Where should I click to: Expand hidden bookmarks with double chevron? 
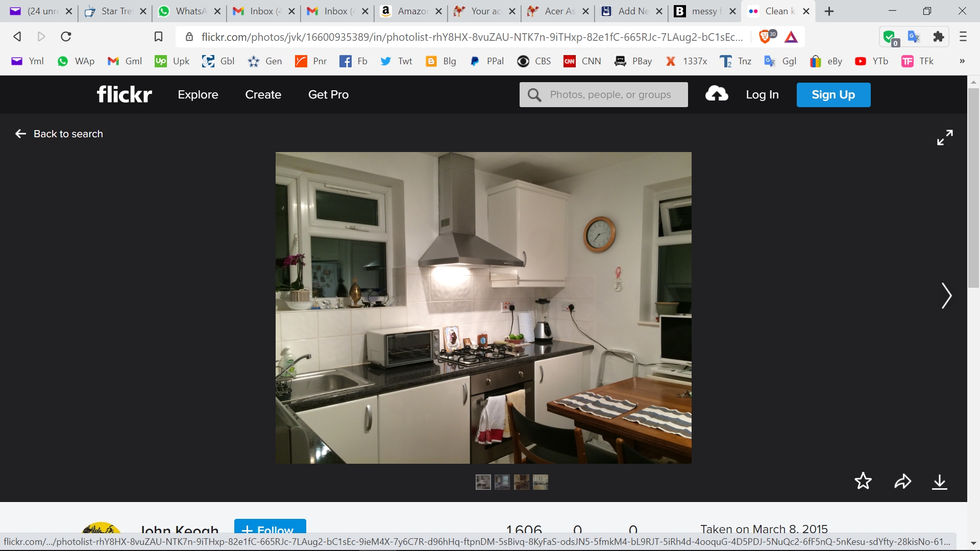coord(962,61)
